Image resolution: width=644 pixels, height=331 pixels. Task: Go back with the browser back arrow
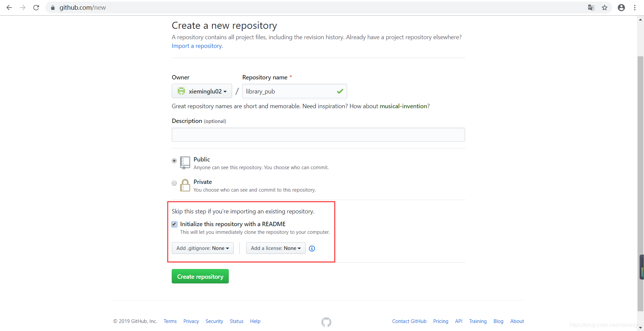9,7
